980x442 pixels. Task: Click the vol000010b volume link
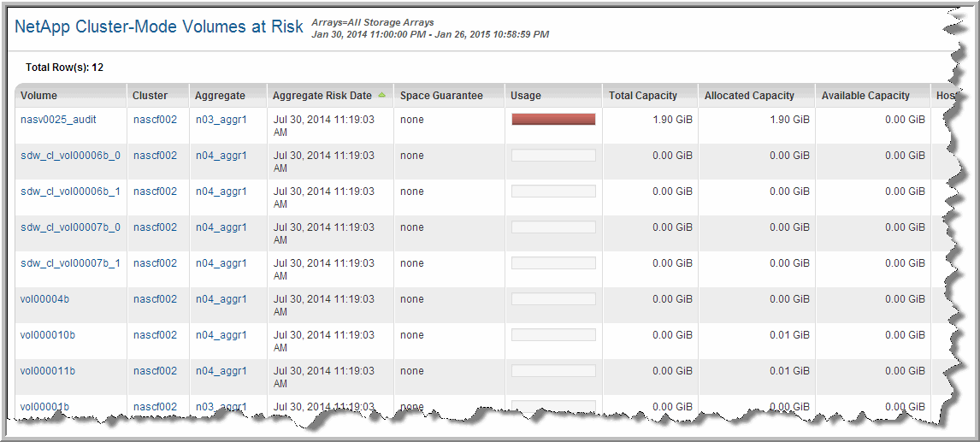(x=48, y=335)
